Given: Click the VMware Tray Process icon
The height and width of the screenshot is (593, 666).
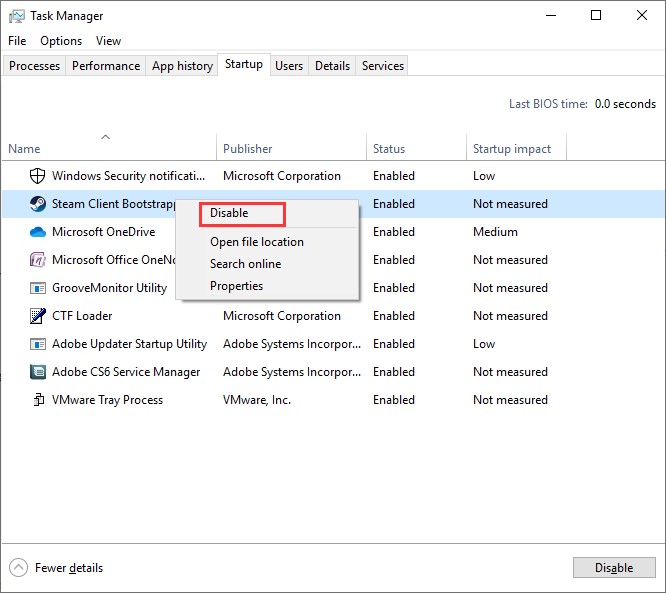Looking at the screenshot, I should pyautogui.click(x=39, y=400).
